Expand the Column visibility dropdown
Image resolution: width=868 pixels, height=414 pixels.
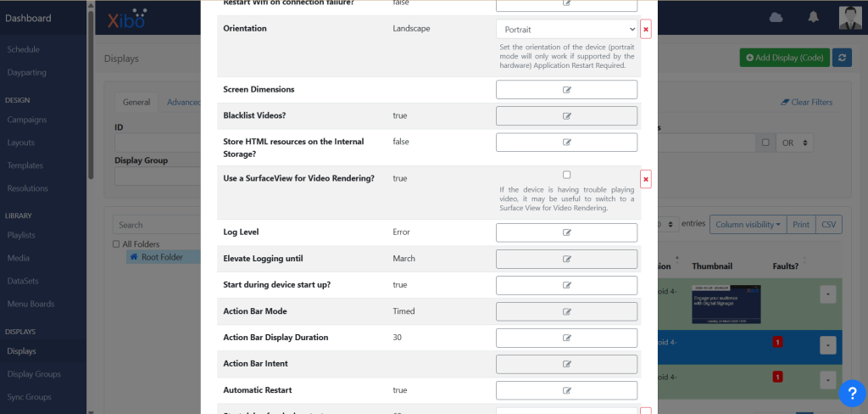(x=748, y=224)
